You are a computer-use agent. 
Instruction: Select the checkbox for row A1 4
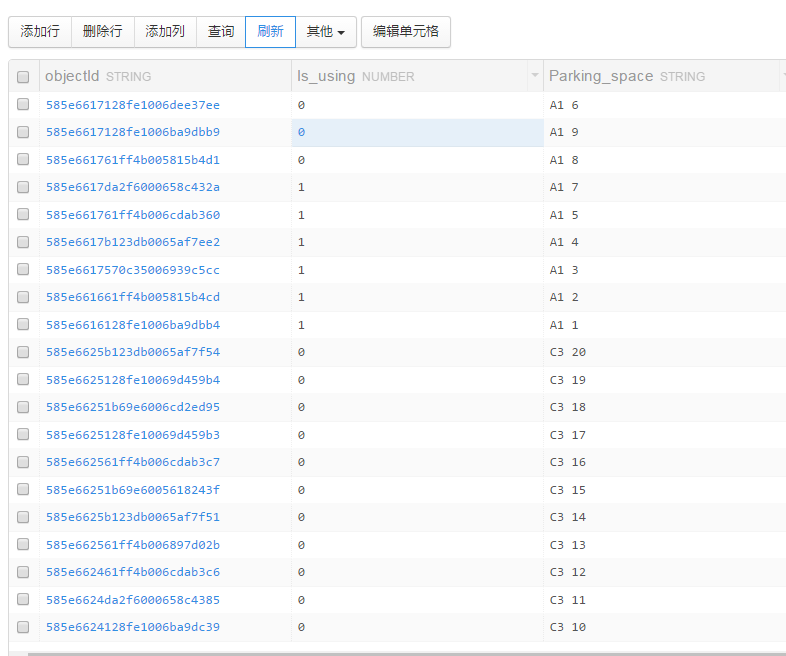[x=23, y=242]
